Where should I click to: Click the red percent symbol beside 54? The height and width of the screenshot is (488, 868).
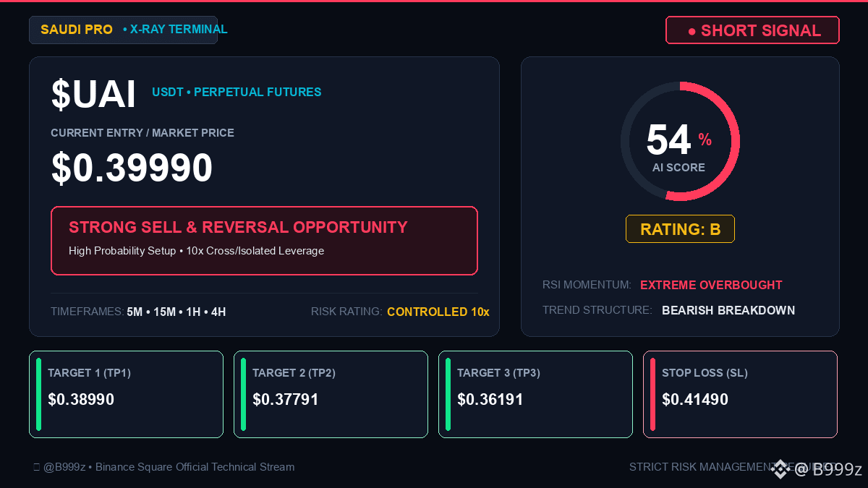click(x=705, y=140)
